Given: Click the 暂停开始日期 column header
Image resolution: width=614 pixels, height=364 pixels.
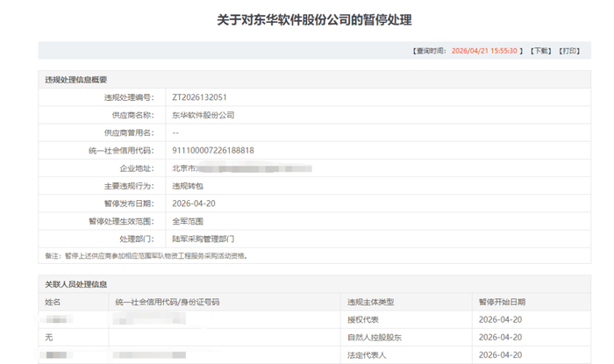Looking at the screenshot, I should 502,302.
